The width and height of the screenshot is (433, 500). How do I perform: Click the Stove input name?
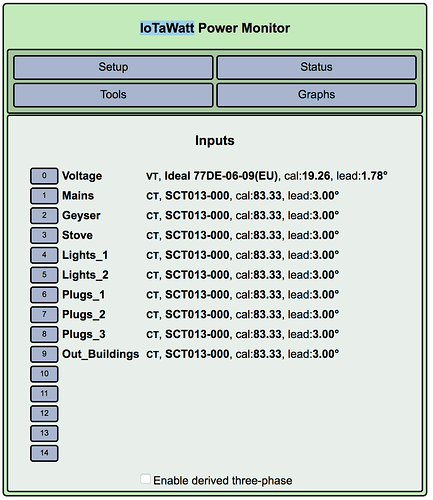coord(77,235)
